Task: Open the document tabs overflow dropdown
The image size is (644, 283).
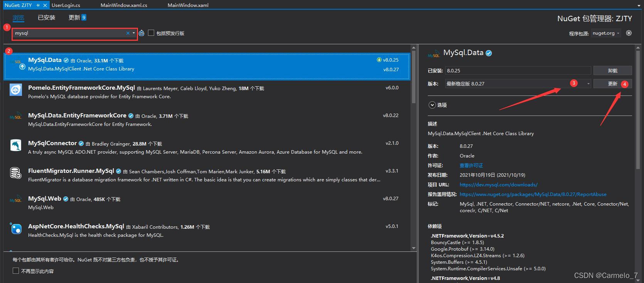Action: [x=639, y=5]
